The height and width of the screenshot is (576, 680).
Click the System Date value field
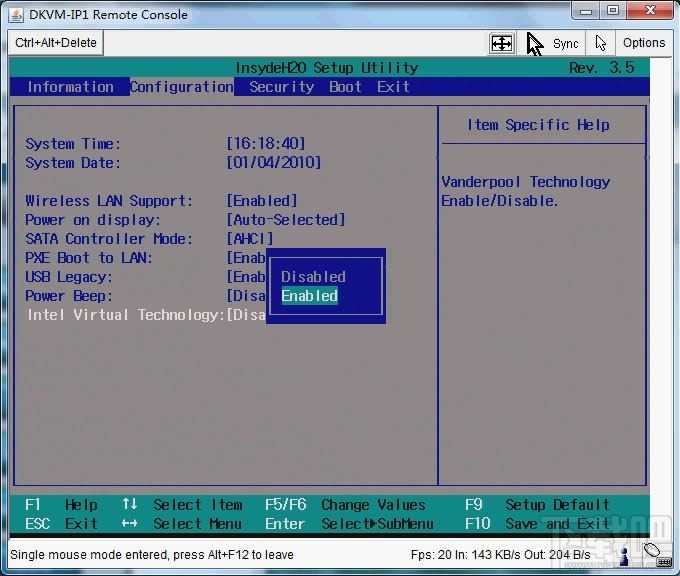(x=273, y=163)
